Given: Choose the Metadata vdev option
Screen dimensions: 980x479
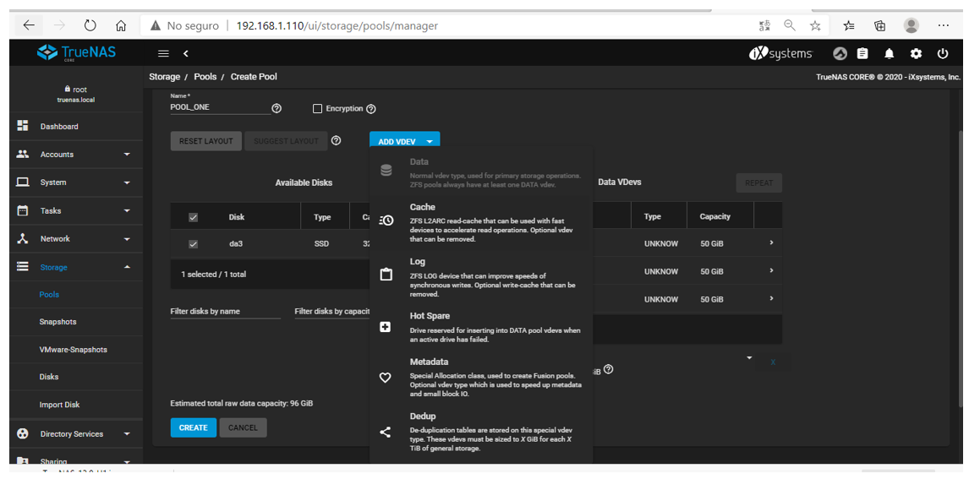Looking at the screenshot, I should [x=480, y=379].
